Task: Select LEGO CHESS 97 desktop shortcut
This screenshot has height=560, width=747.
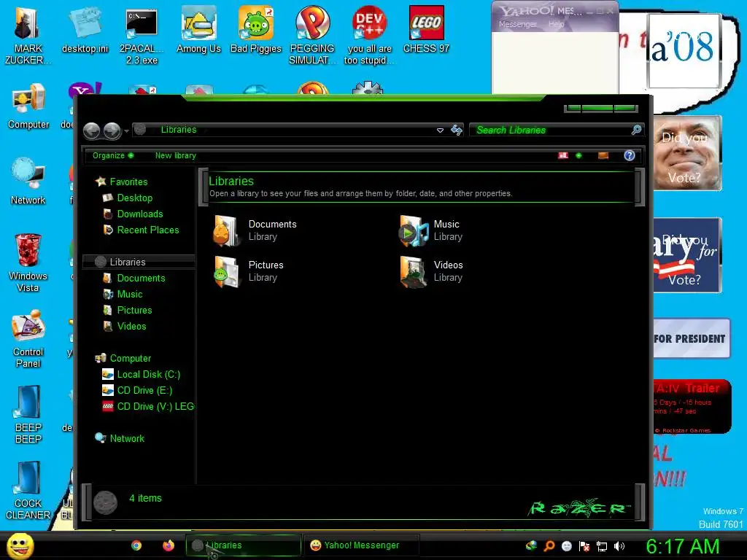Action: [426, 29]
